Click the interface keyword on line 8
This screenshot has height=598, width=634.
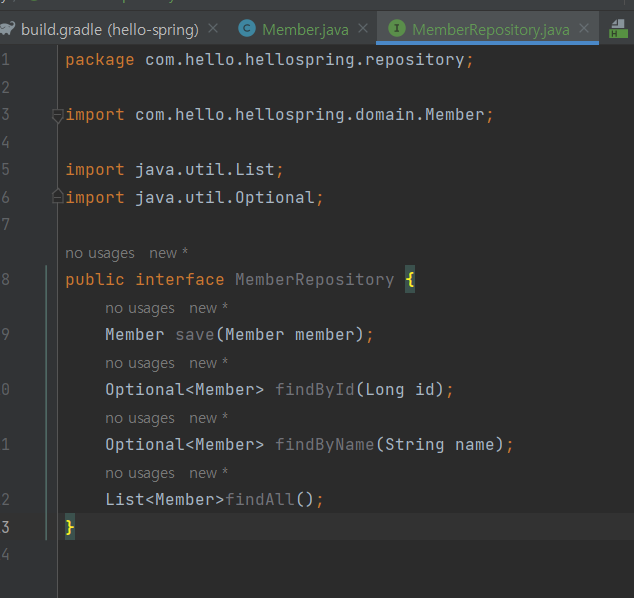pos(180,280)
